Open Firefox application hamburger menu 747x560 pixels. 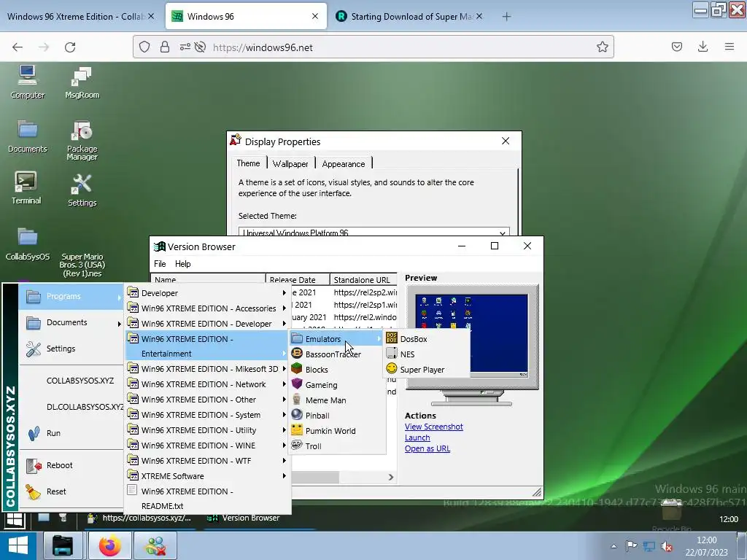click(x=729, y=47)
